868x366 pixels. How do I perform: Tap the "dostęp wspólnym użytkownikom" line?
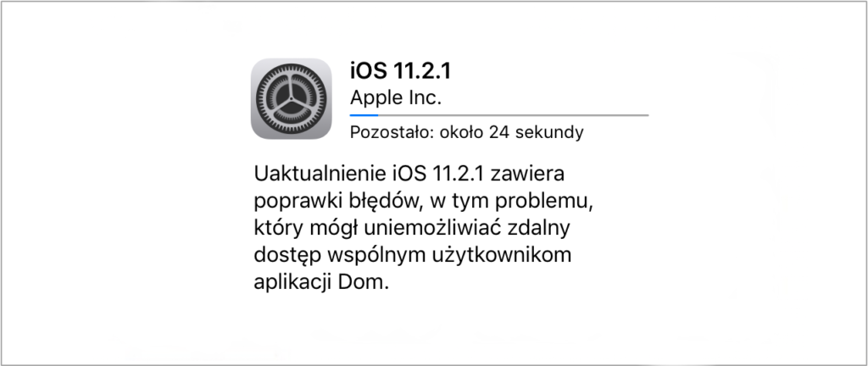413,255
